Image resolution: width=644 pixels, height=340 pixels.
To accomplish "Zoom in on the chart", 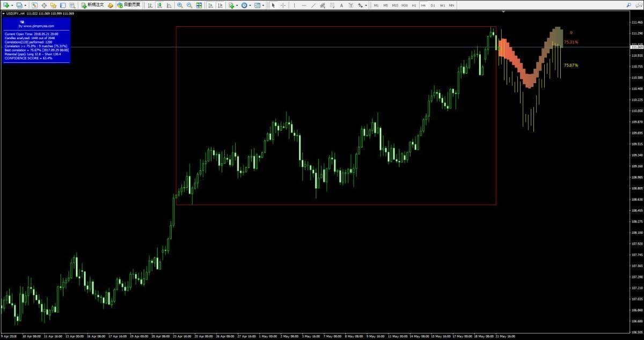I will [x=180, y=5].
